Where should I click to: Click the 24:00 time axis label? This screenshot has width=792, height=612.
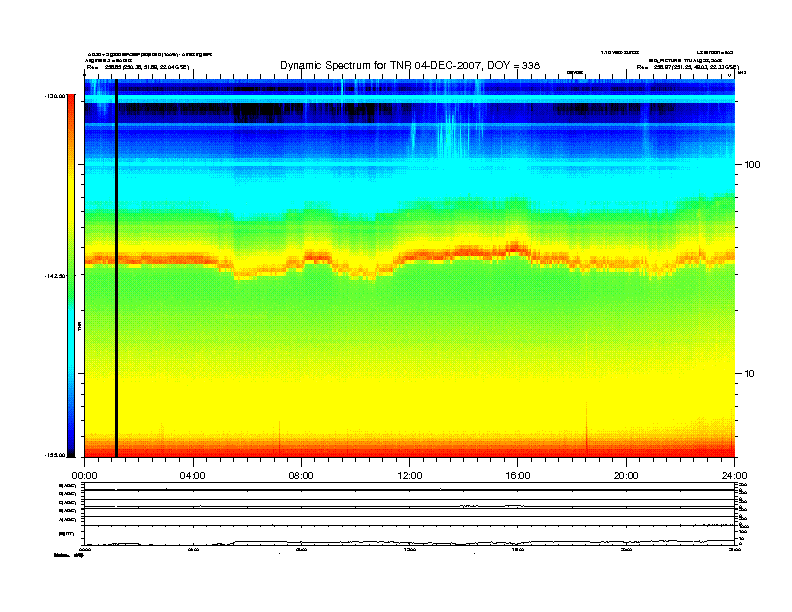(x=734, y=476)
